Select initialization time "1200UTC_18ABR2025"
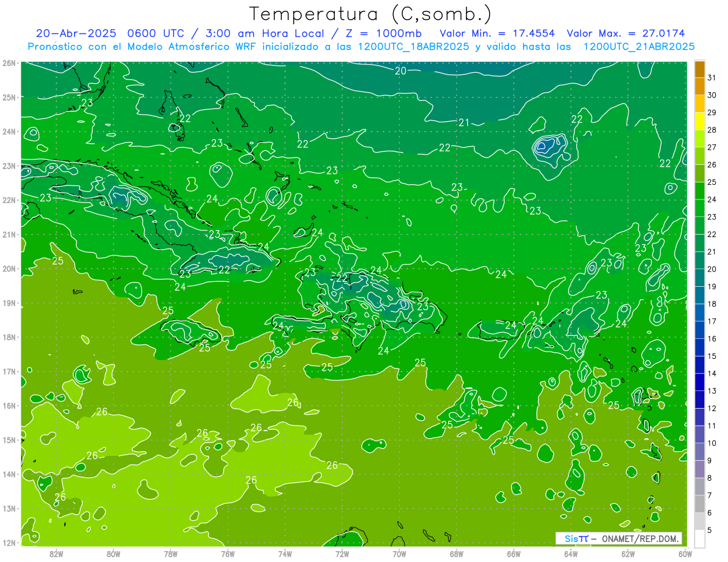This screenshot has height=562, width=728. [x=414, y=46]
